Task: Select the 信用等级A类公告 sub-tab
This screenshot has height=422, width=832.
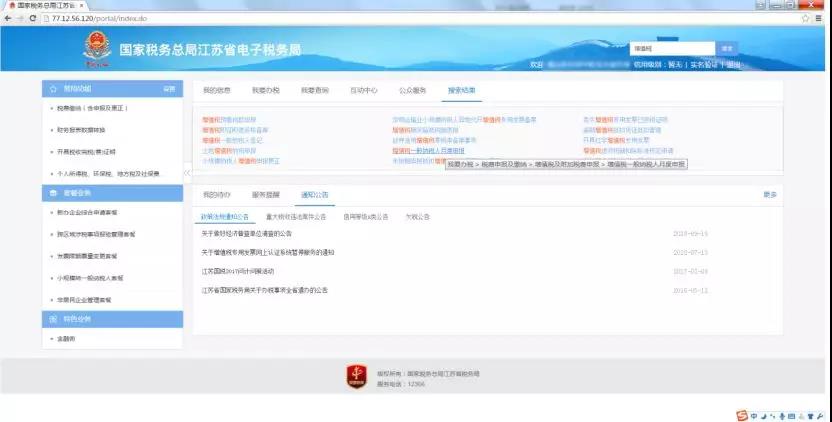Action: (x=366, y=217)
